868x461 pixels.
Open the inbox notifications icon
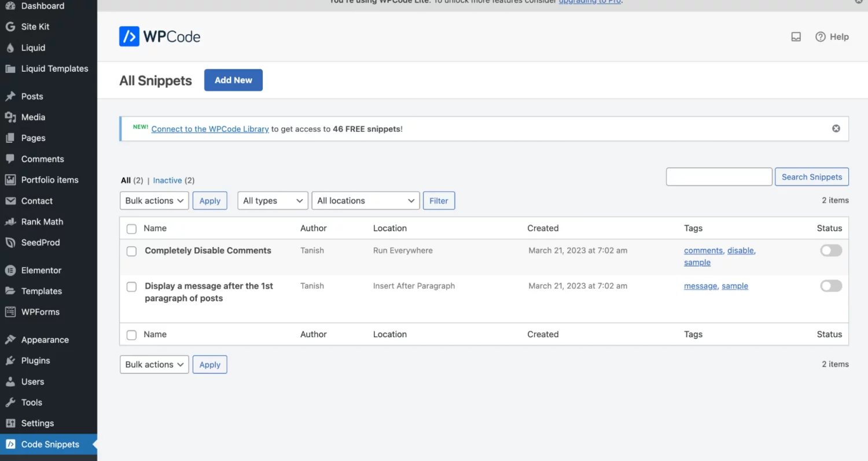tap(796, 36)
